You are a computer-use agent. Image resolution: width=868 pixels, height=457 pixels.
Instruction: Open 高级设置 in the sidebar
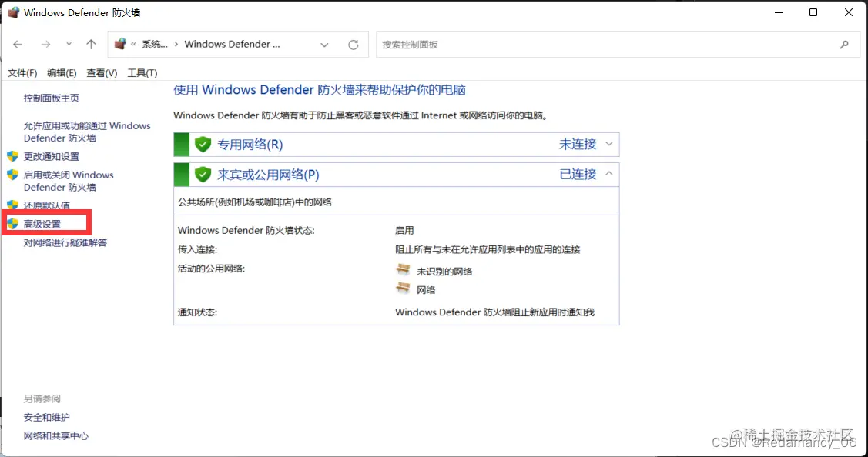[x=42, y=224]
